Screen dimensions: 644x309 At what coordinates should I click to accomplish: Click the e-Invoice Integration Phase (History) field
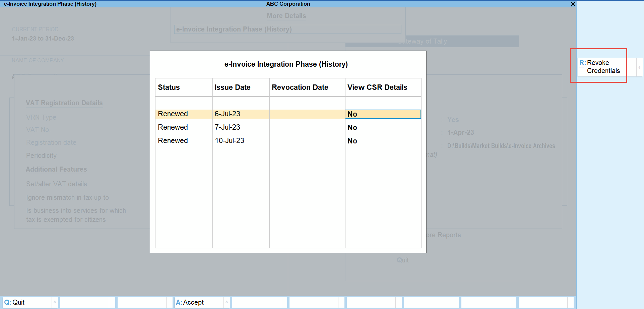pos(287,29)
